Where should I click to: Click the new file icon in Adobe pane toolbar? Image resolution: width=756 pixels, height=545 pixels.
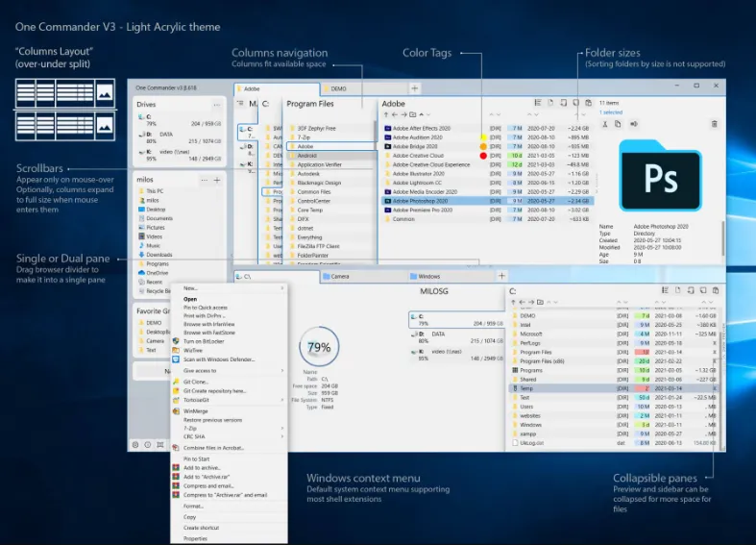click(550, 102)
